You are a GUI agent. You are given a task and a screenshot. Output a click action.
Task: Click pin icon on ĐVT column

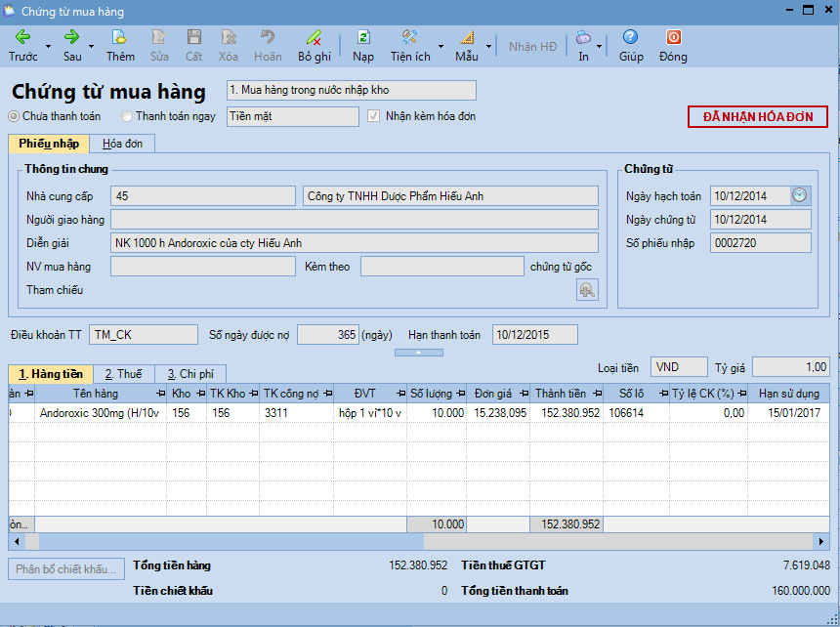pyautogui.click(x=400, y=394)
